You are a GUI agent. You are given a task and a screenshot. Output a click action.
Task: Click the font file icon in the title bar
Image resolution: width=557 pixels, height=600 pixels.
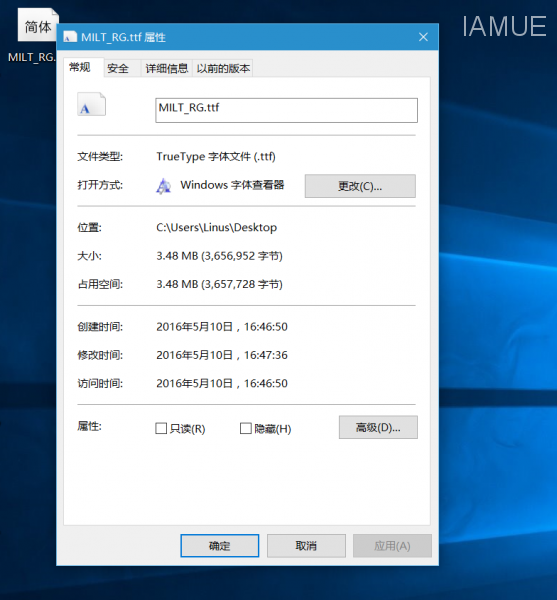[70, 37]
